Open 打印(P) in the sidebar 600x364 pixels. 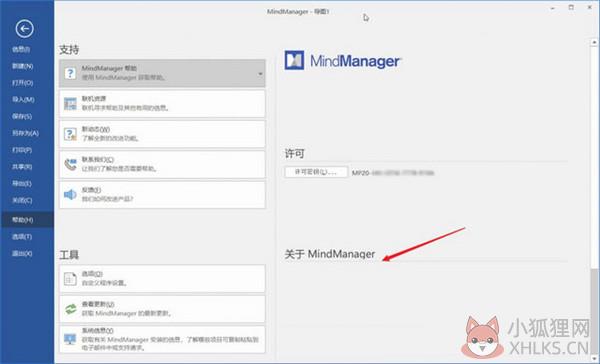coord(22,150)
